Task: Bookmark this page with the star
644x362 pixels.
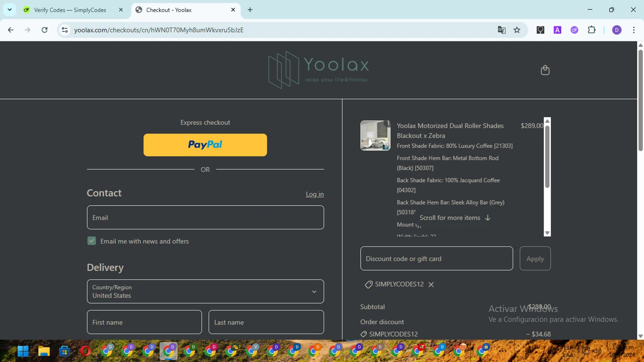Action: (517, 30)
